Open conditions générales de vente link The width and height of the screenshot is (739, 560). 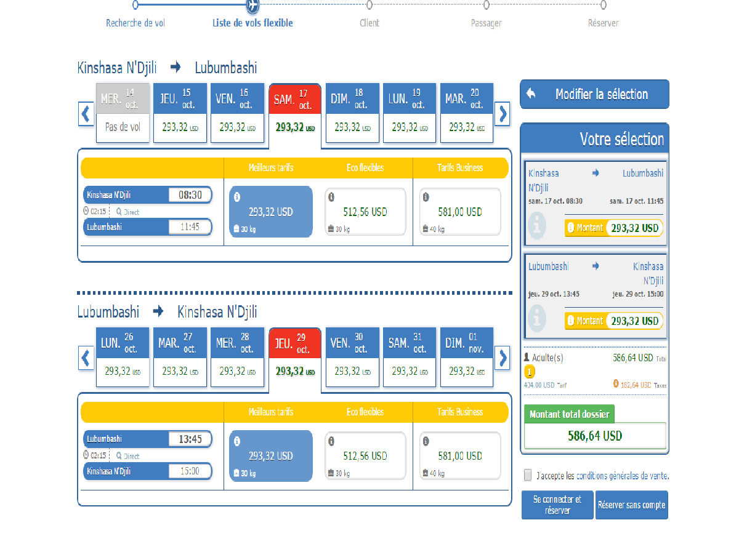click(x=623, y=476)
